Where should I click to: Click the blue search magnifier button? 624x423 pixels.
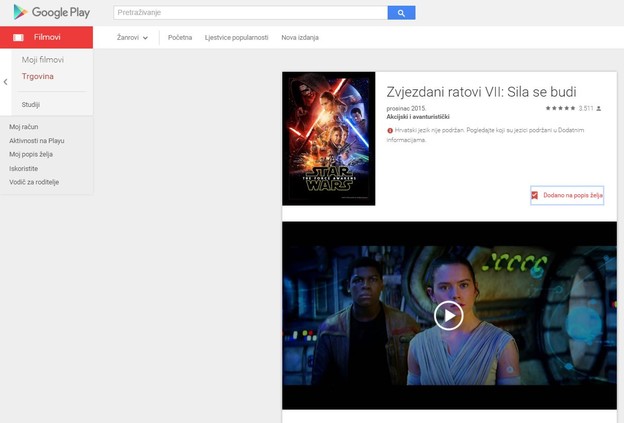click(x=401, y=13)
